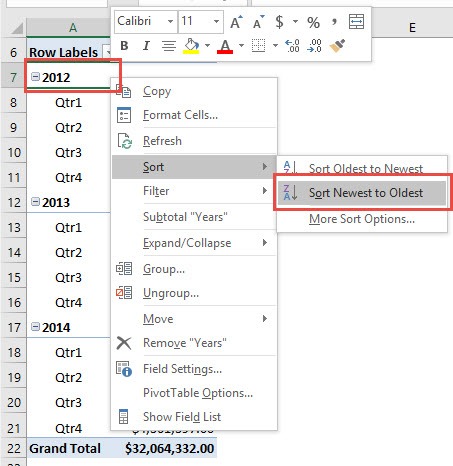Click Format Painter brush icon

coord(337,46)
